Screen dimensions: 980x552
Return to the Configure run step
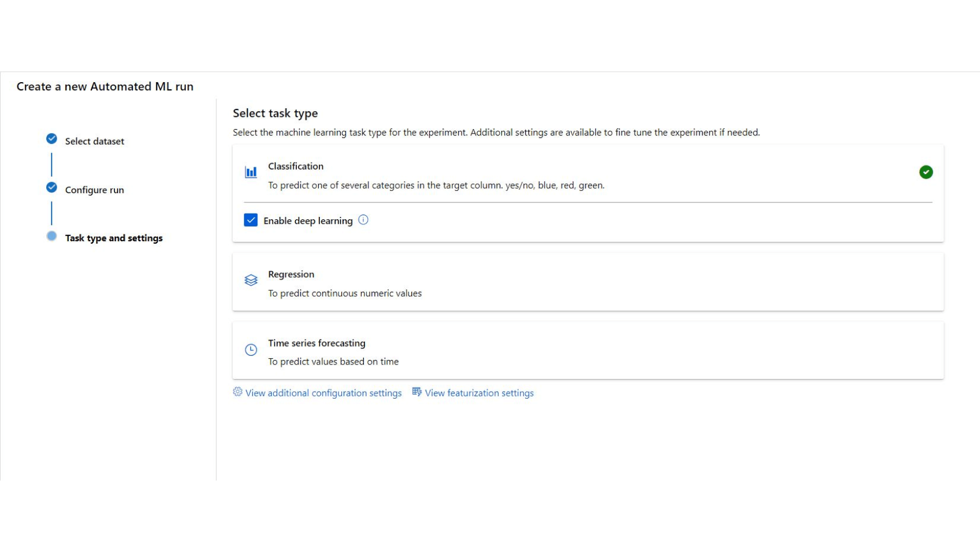(94, 190)
